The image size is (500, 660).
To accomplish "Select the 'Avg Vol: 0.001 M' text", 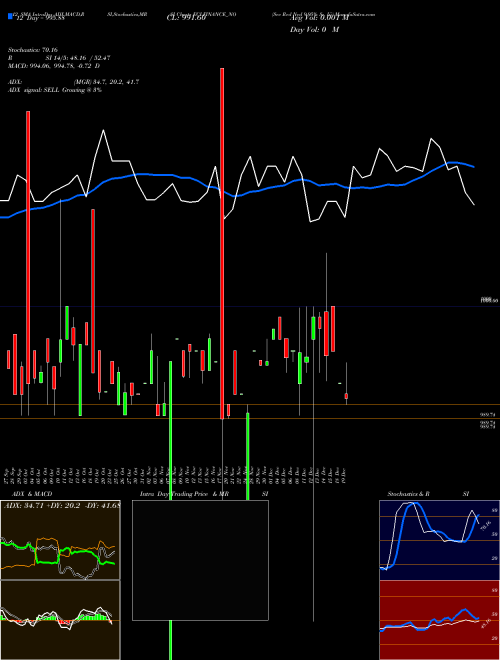I will 319,18.
